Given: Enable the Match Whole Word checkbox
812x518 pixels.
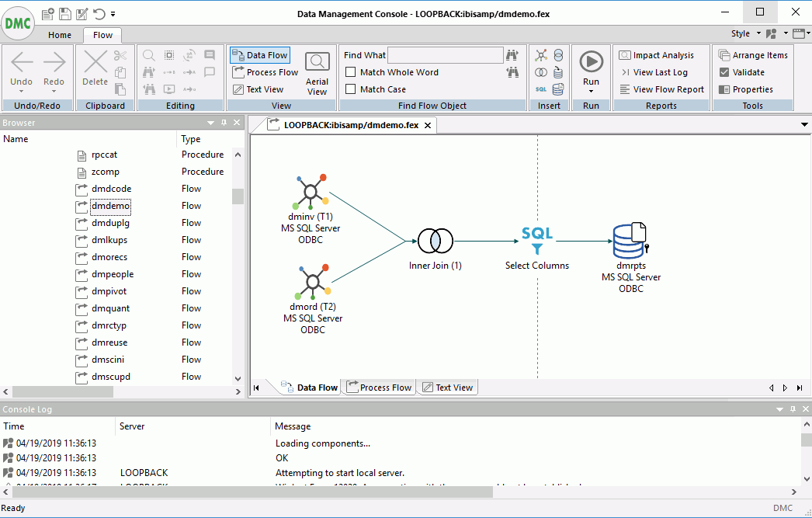Looking at the screenshot, I should tap(351, 72).
